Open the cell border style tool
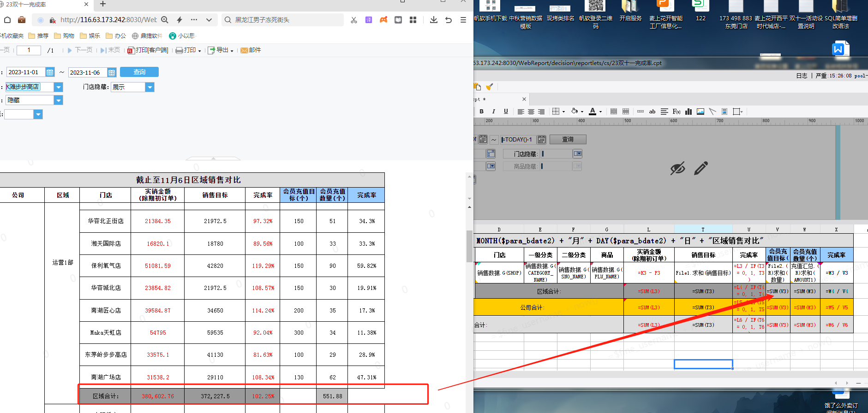 point(556,112)
